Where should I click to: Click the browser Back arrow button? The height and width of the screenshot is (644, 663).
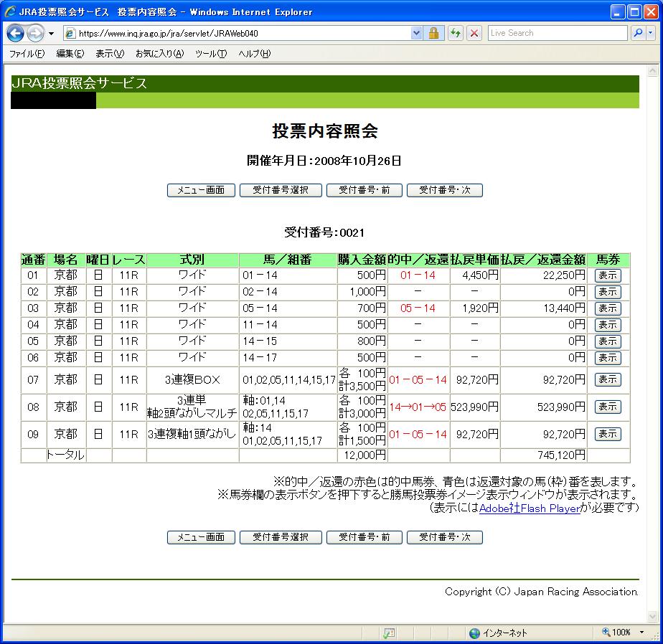(x=15, y=33)
